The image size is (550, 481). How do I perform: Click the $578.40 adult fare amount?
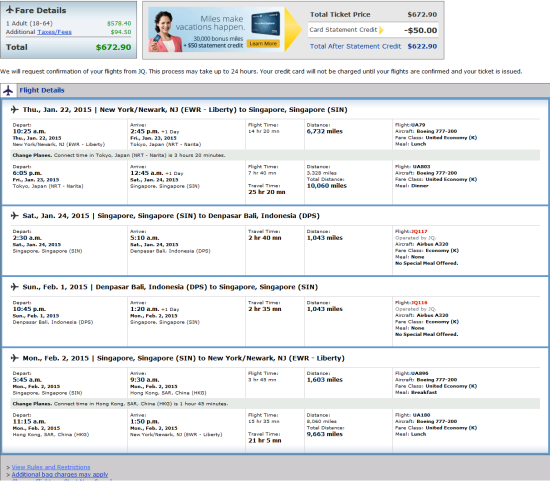(119, 24)
